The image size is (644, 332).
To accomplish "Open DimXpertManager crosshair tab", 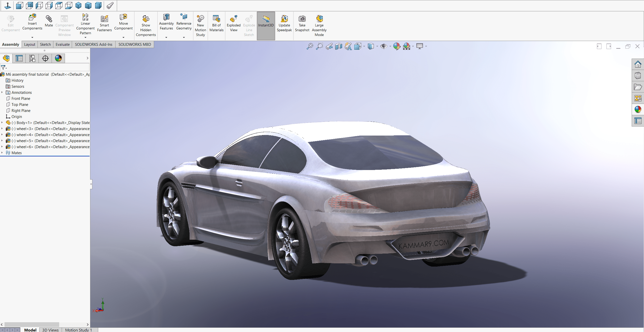I will (x=45, y=58).
